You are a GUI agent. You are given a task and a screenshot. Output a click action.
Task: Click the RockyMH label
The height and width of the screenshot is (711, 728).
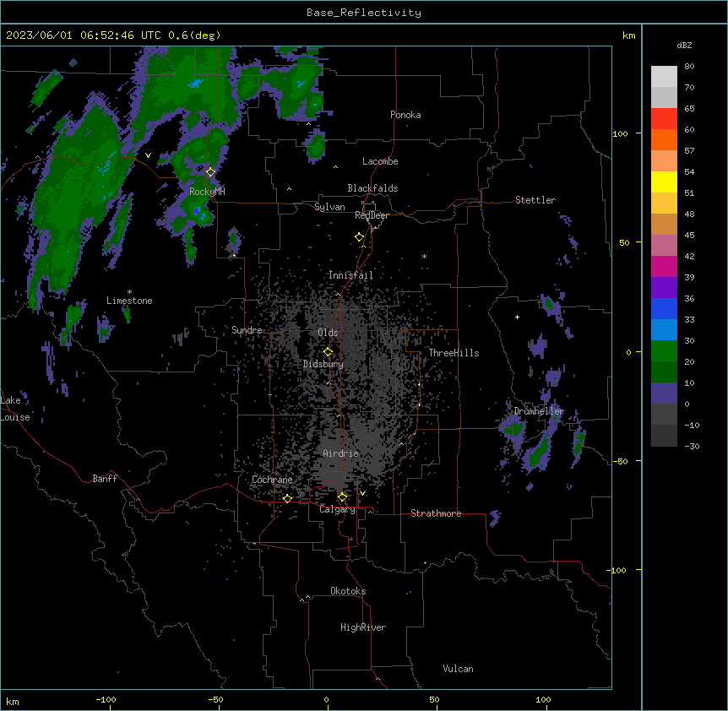pyautogui.click(x=207, y=192)
